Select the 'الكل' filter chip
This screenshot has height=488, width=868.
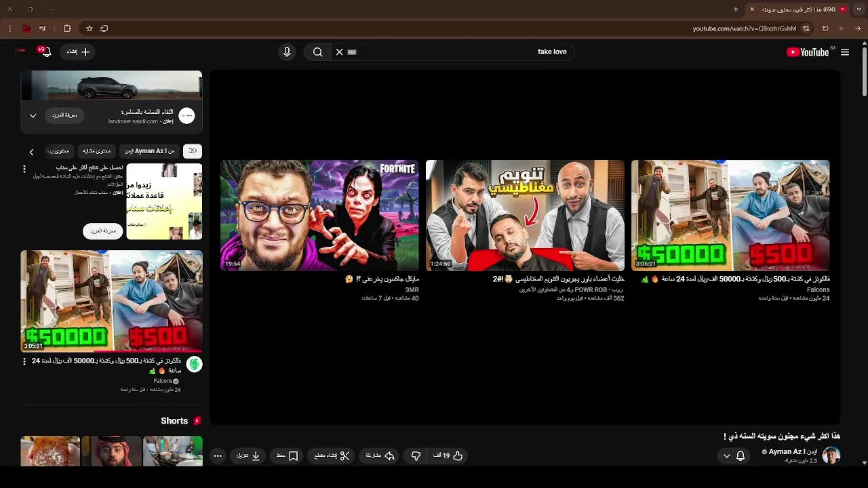point(193,151)
